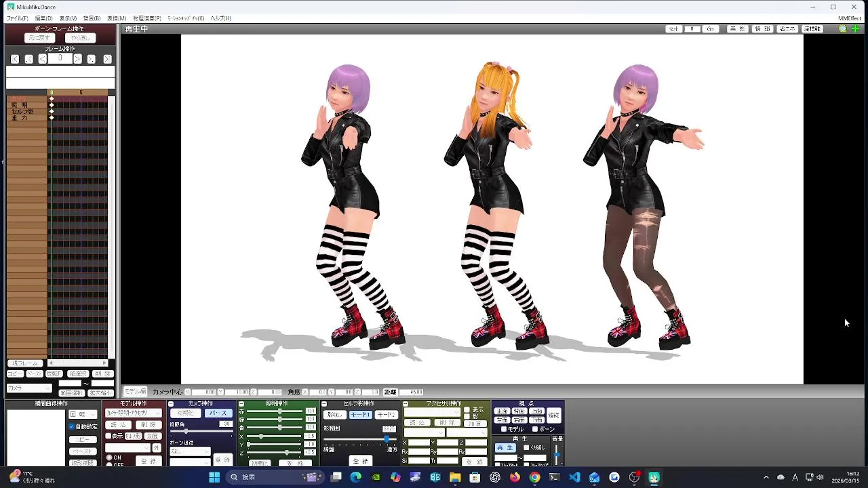The height and width of the screenshot is (488, 868).
Task: Open Microsoft Edge from taskbar
Action: 356,477
